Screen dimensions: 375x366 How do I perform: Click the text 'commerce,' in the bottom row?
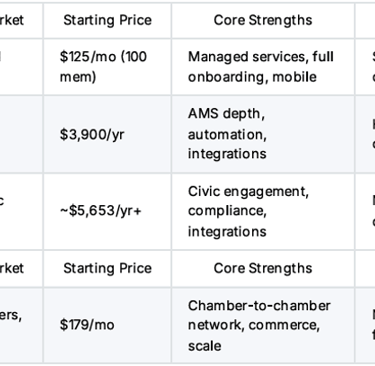click(284, 325)
